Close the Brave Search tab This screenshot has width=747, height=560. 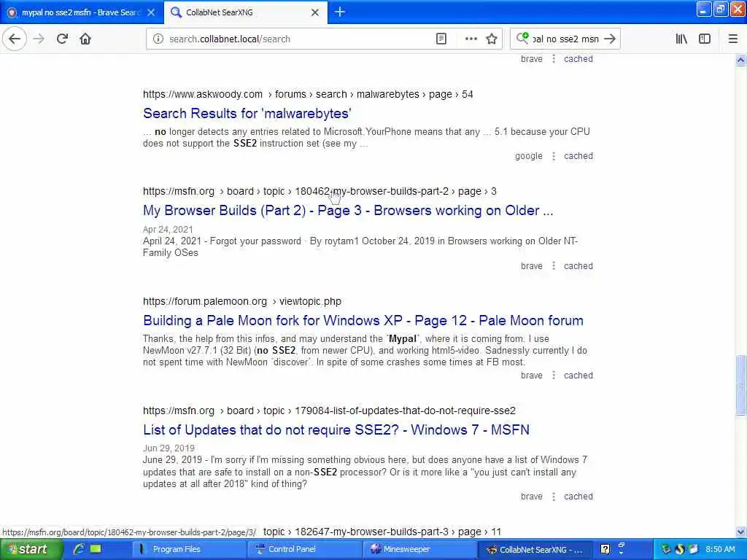151,12
